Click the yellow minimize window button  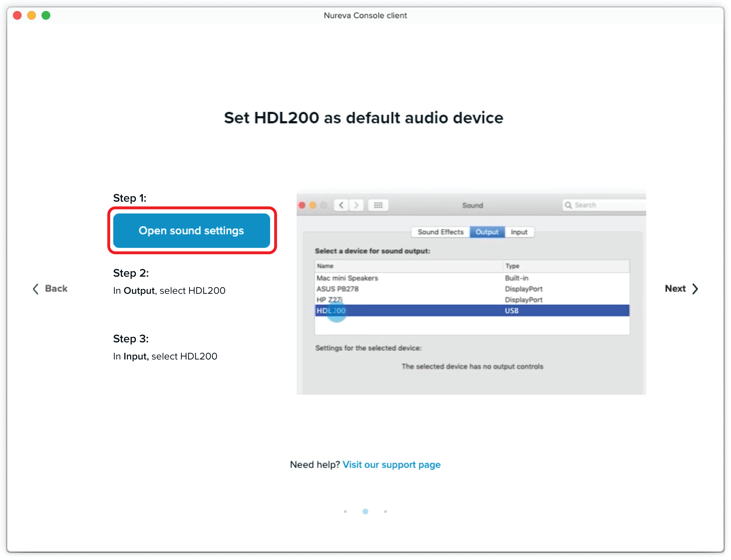point(32,15)
